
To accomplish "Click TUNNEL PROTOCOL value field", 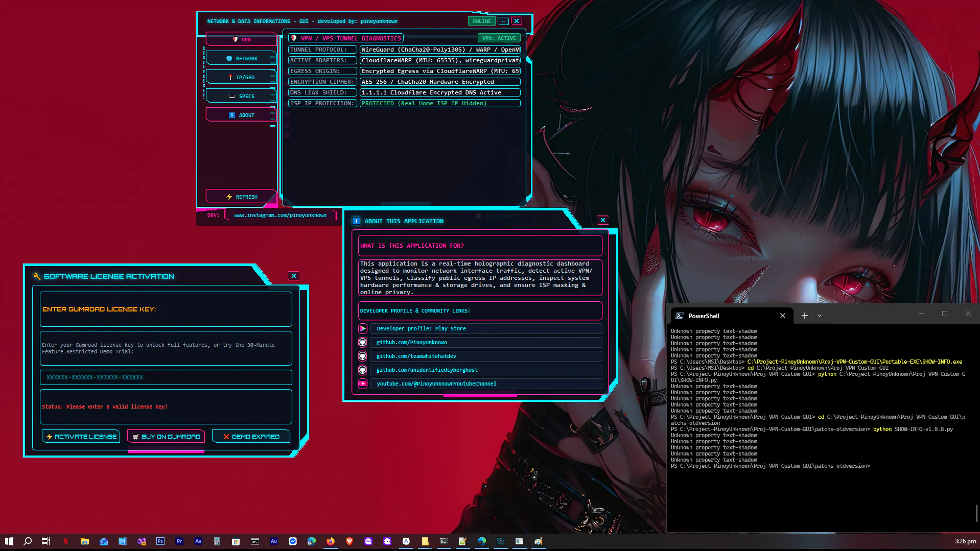I will coord(440,50).
